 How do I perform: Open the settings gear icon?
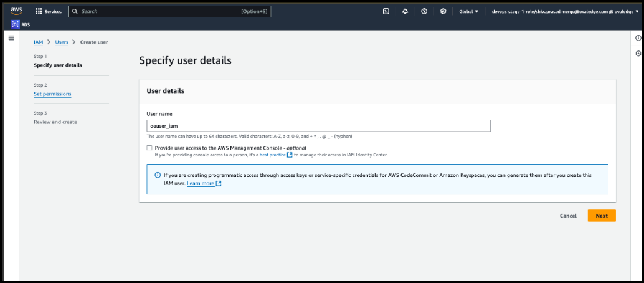click(x=443, y=11)
